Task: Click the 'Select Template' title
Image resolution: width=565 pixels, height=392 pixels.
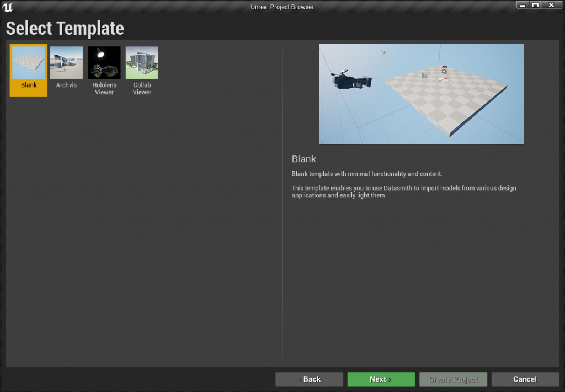Action: 65,29
